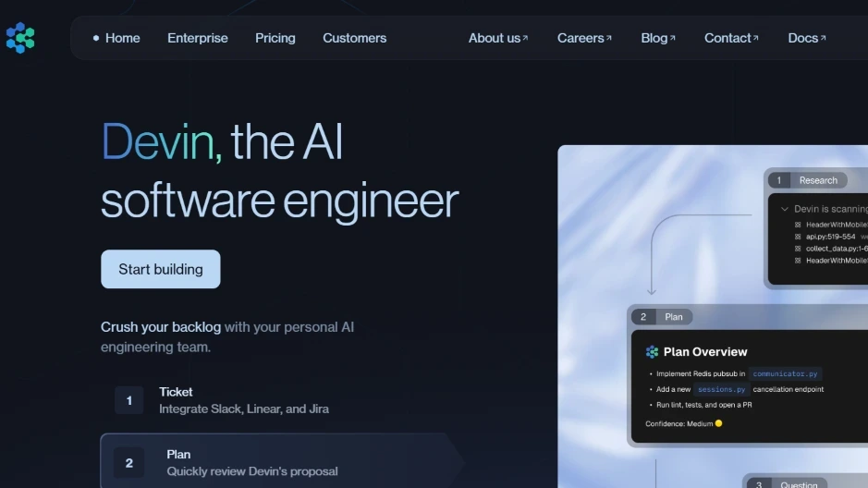Click the Start building button
The height and width of the screenshot is (488, 868).
[161, 269]
